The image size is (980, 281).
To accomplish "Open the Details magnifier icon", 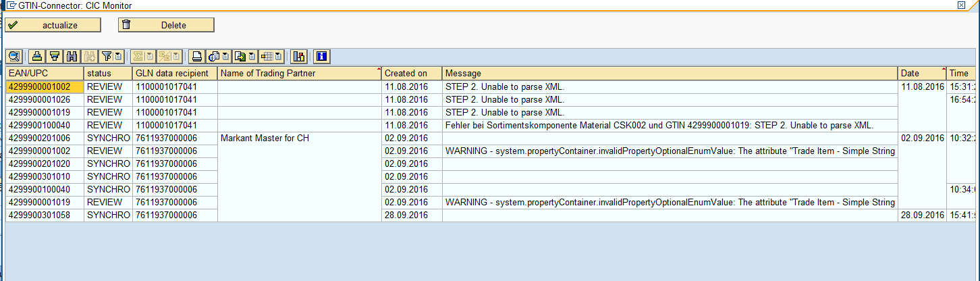I will (x=14, y=56).
